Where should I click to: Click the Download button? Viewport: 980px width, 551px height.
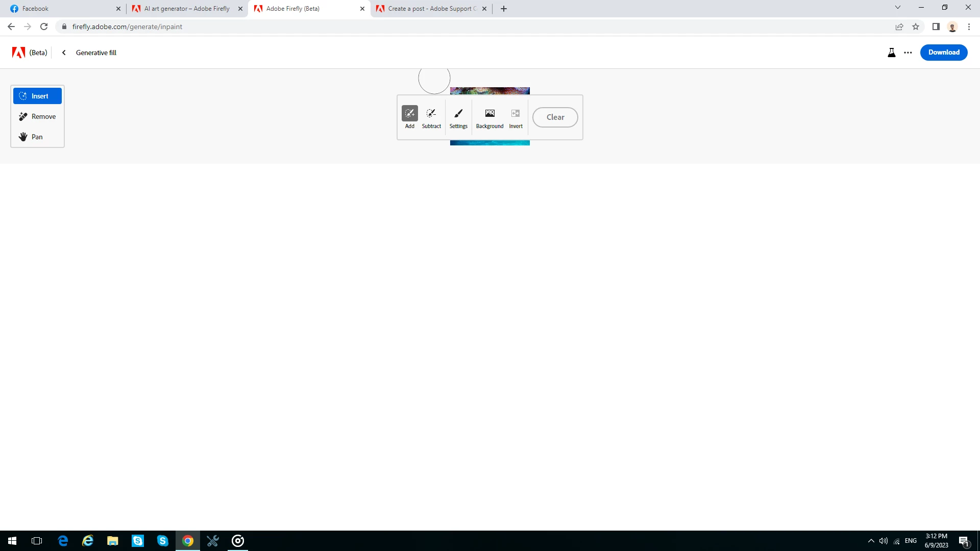click(x=943, y=53)
